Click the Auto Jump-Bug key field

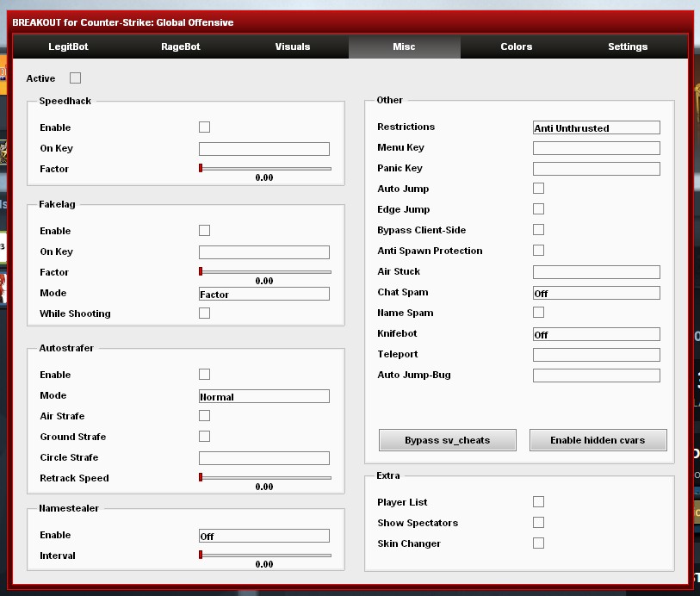[597, 376]
